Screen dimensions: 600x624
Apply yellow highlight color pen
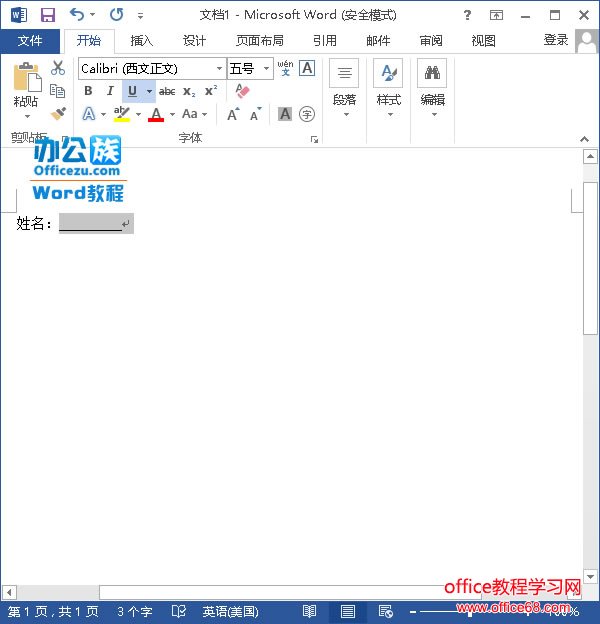(x=121, y=114)
